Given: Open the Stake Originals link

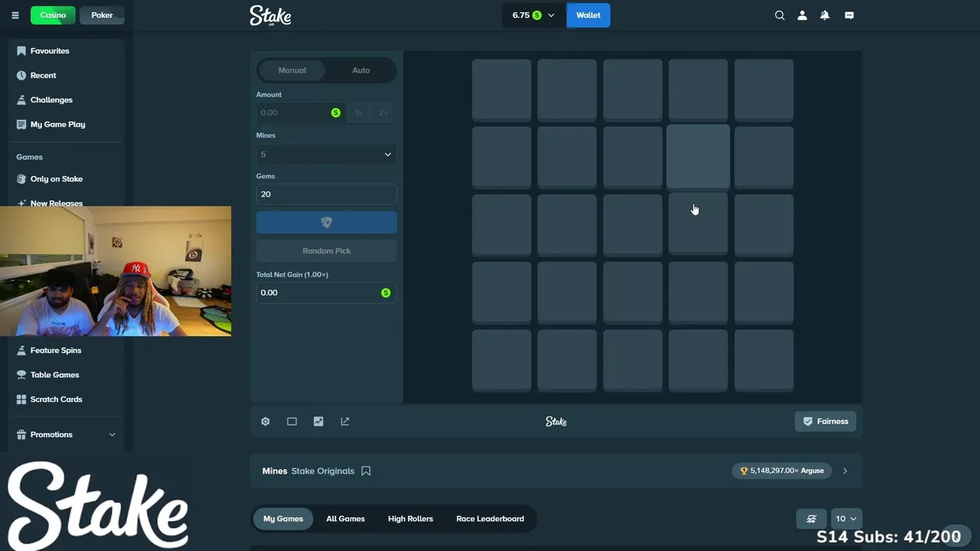Looking at the screenshot, I should click(x=323, y=471).
